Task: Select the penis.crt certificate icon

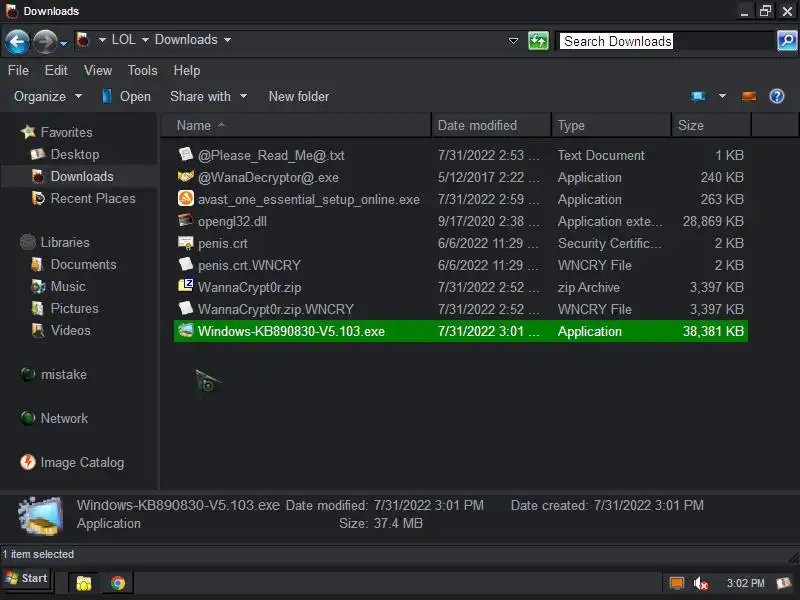Action: point(186,242)
